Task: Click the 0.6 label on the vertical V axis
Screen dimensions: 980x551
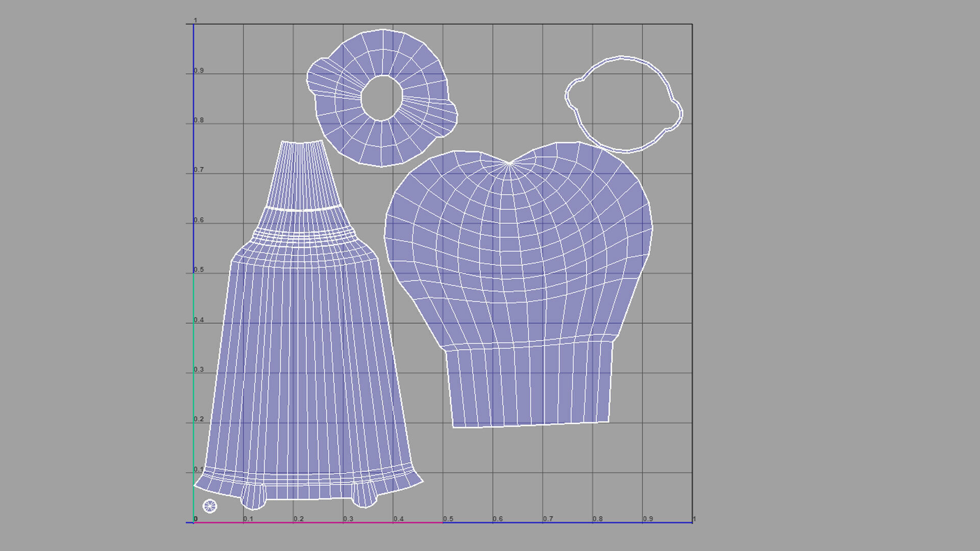Action: point(199,220)
